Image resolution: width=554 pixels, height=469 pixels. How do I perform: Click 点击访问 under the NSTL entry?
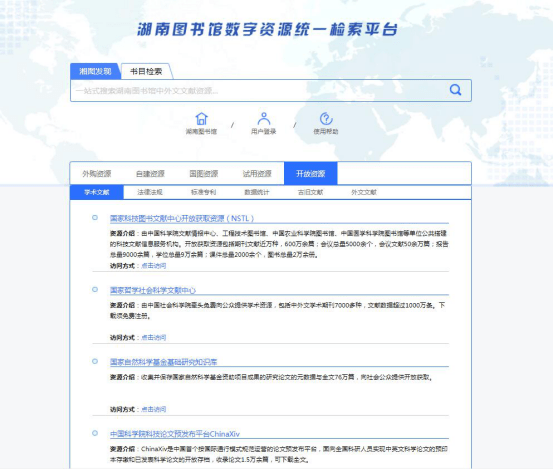(x=154, y=266)
